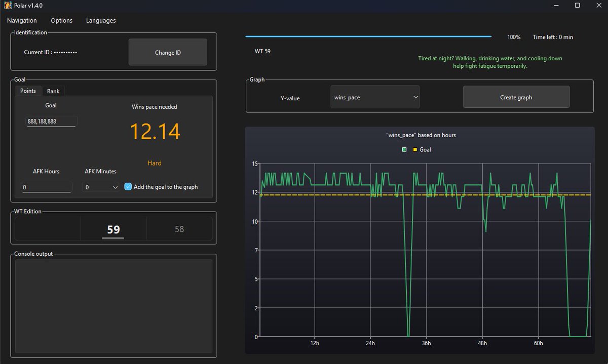Click the Goal text in chart legend
The height and width of the screenshot is (364, 608).
click(x=426, y=150)
